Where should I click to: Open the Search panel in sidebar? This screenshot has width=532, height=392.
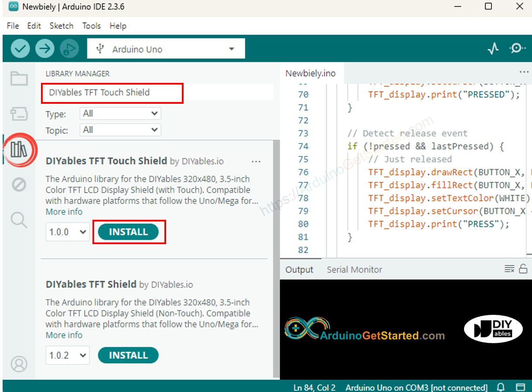coord(19,220)
